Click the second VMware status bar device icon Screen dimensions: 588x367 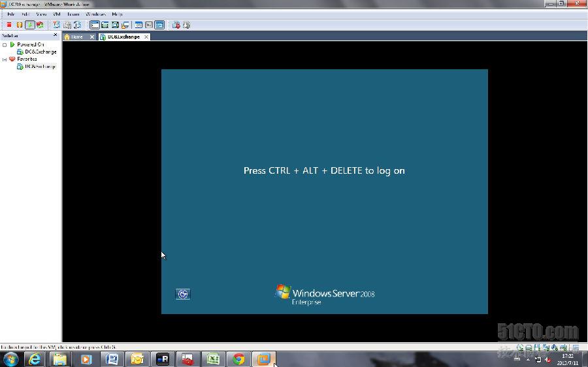[529, 347]
